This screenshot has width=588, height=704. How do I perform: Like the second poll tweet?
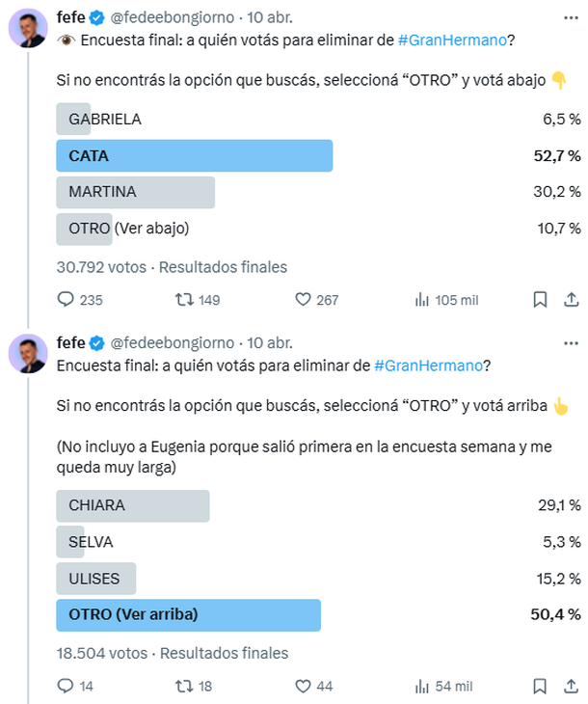coord(303,686)
